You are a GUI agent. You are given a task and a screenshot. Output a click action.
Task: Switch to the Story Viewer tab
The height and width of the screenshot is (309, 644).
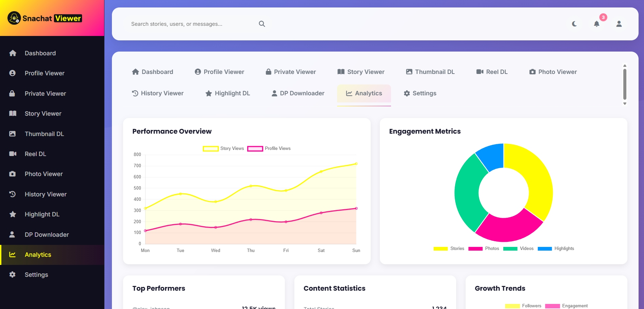coord(361,72)
